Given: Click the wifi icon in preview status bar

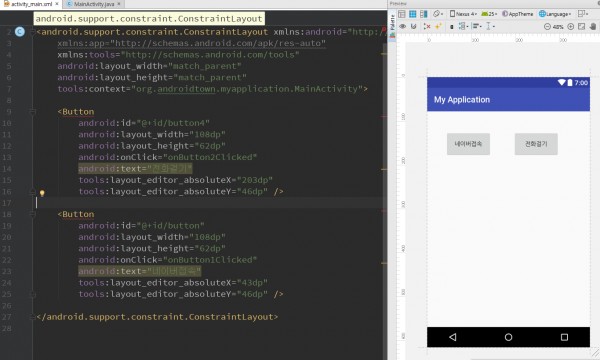Looking at the screenshot, I should tap(561, 82).
